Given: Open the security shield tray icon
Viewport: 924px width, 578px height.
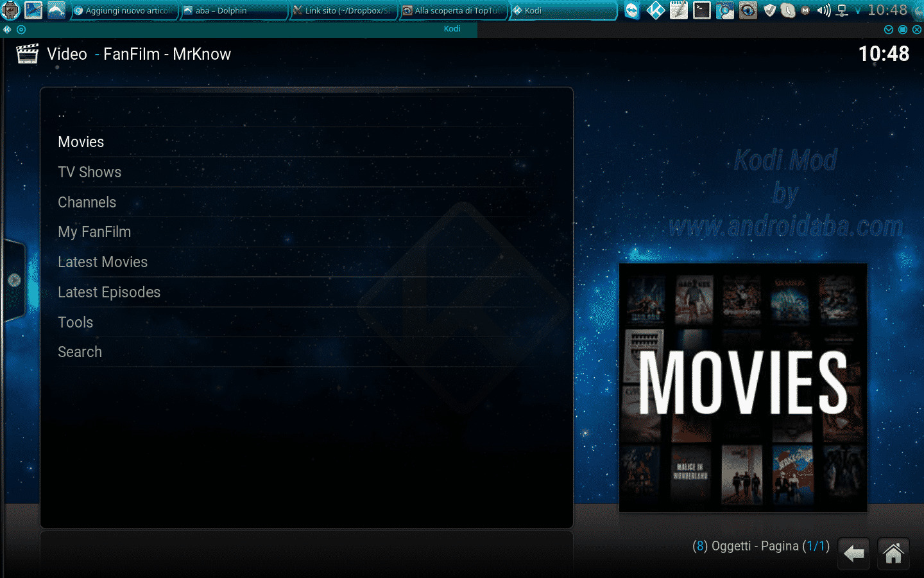Looking at the screenshot, I should coord(770,10).
